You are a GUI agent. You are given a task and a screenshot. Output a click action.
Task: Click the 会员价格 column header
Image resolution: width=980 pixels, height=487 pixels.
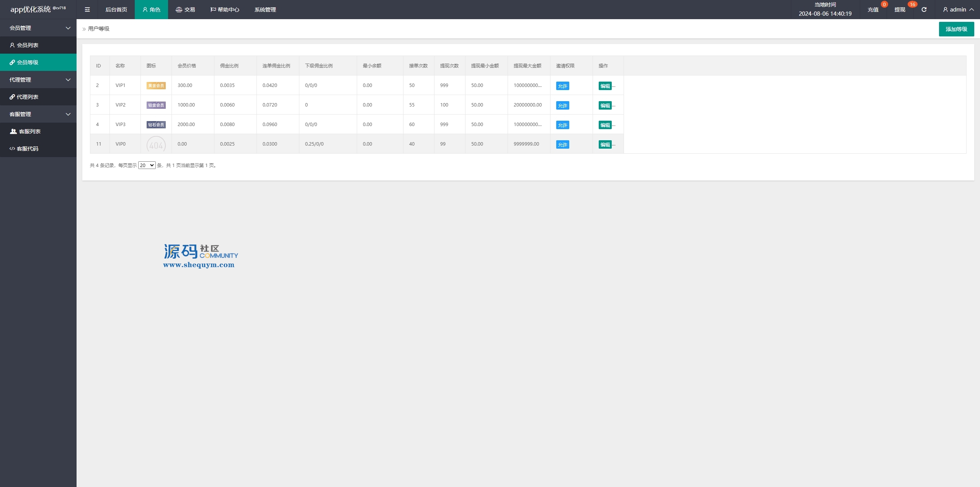pyautogui.click(x=193, y=66)
